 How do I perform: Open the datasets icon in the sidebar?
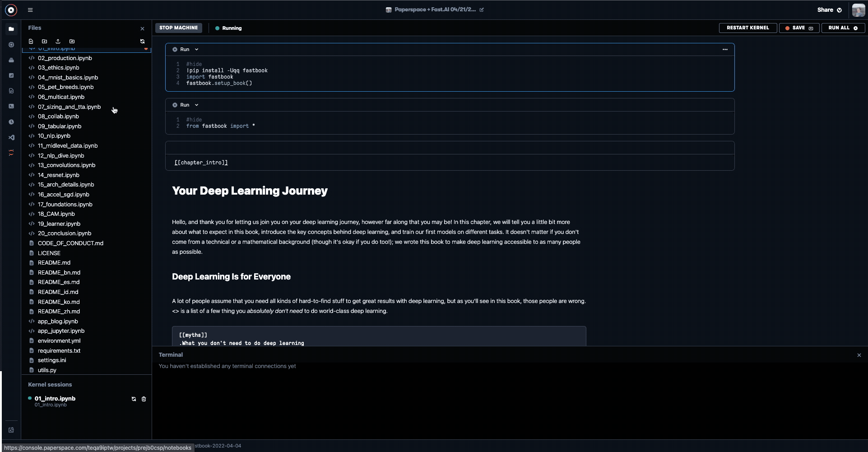click(11, 60)
